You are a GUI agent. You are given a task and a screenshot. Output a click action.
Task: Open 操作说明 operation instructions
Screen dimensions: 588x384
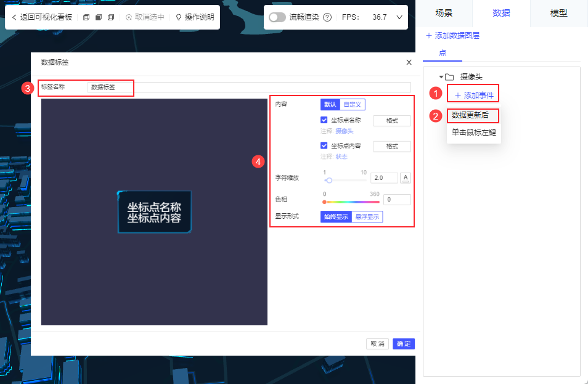click(195, 17)
